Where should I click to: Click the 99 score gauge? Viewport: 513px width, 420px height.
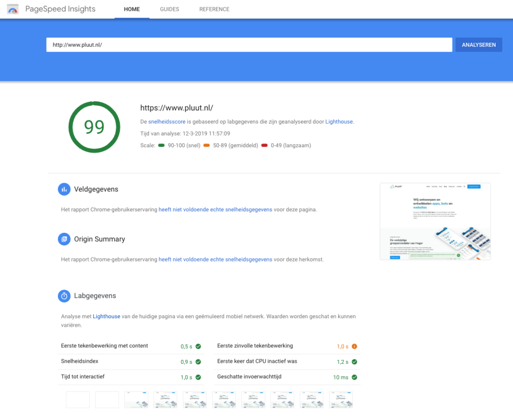94,127
